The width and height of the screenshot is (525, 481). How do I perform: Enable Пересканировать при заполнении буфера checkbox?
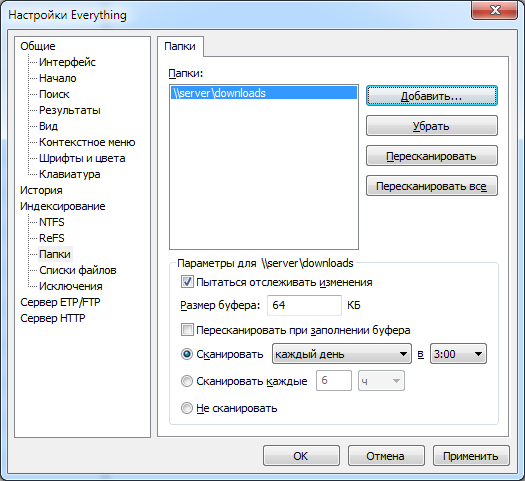[187, 330]
